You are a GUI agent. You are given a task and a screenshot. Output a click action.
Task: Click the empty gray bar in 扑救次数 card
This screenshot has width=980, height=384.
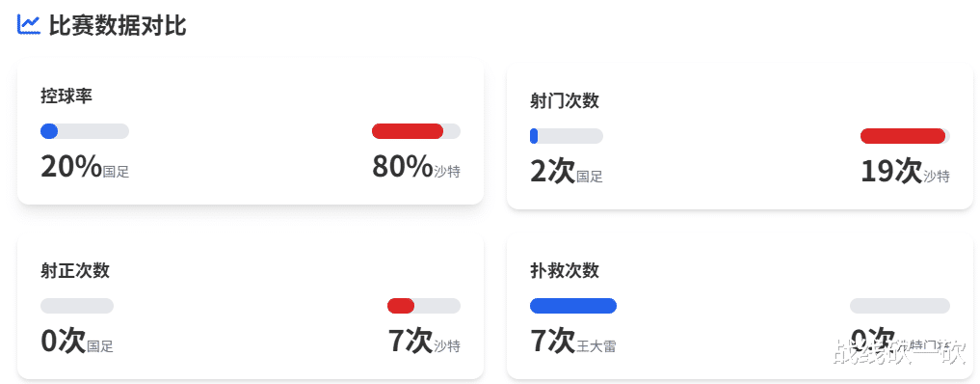[x=900, y=306]
